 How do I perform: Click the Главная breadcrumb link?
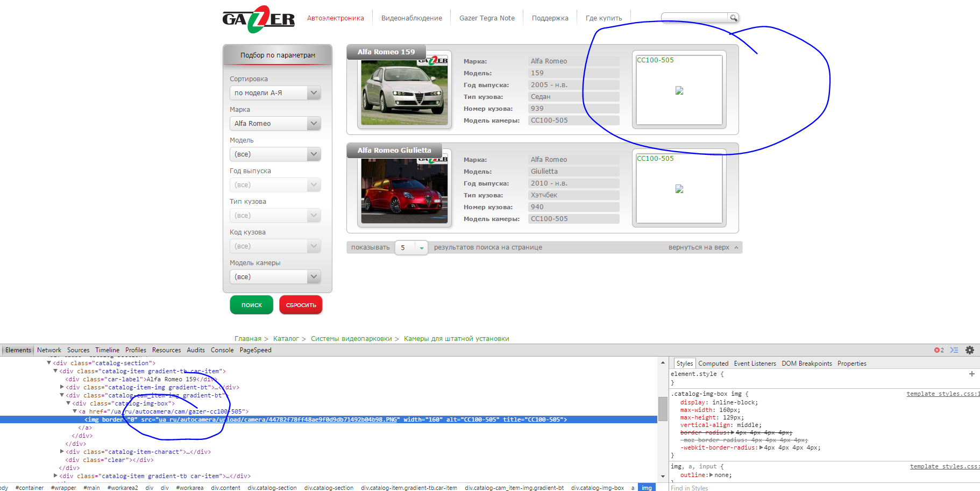248,339
